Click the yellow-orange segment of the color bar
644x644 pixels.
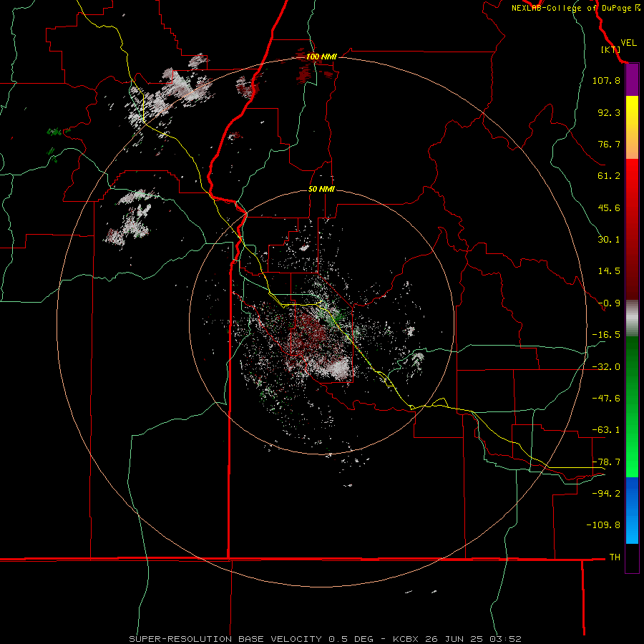pyautogui.click(x=632, y=127)
